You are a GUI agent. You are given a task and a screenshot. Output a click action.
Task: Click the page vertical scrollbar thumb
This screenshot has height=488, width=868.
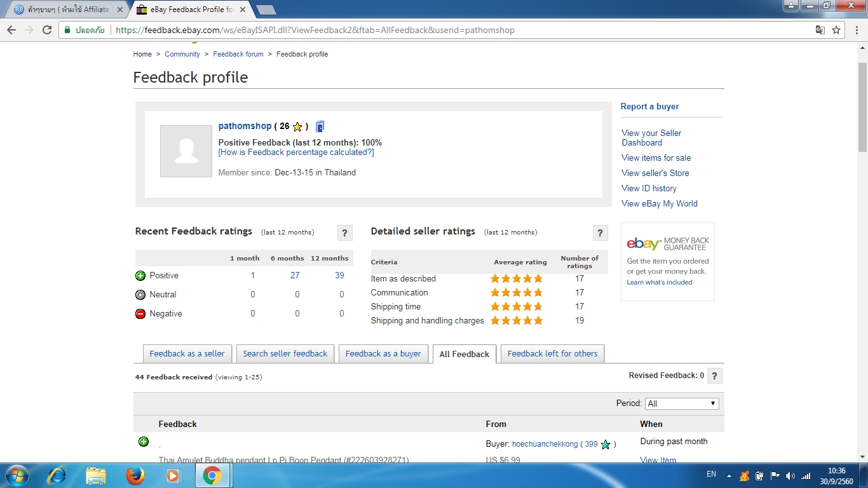tap(862, 107)
